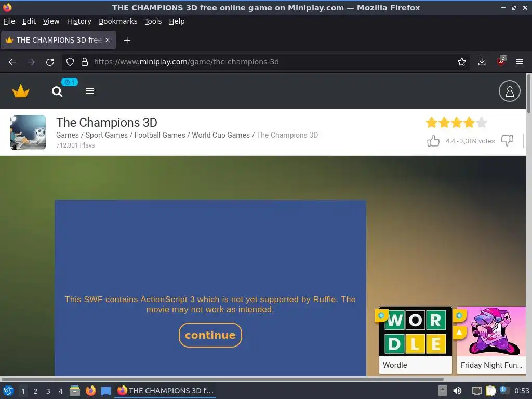Switch to workspace 4 in taskbar
Viewport: 532px width, 399px height.
(61, 391)
